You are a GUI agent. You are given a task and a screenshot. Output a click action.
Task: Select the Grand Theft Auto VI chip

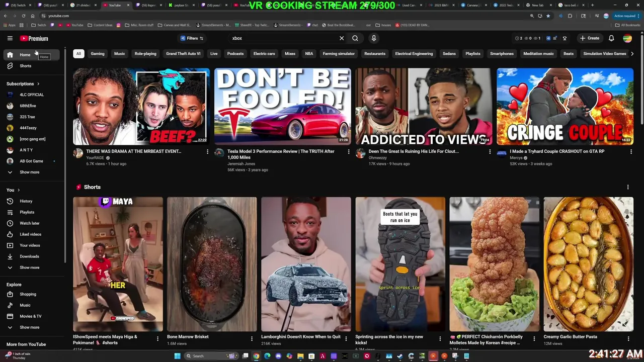point(183,54)
